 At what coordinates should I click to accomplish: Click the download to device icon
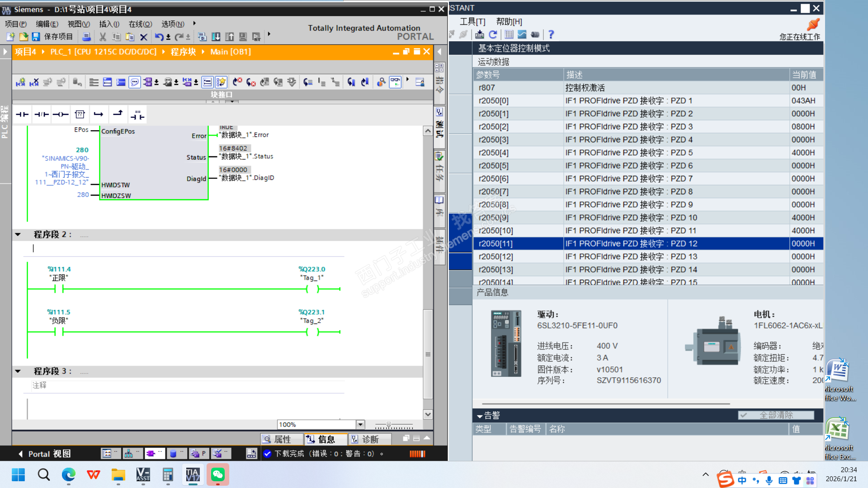(216, 37)
